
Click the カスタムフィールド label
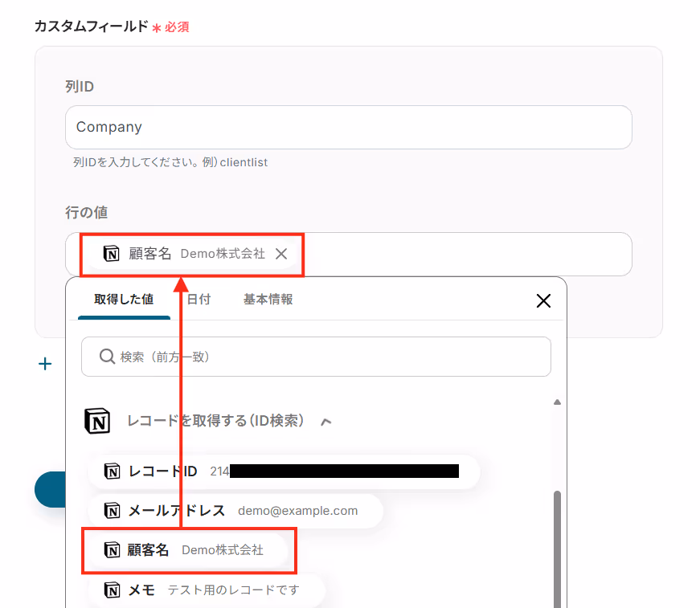pos(91,27)
